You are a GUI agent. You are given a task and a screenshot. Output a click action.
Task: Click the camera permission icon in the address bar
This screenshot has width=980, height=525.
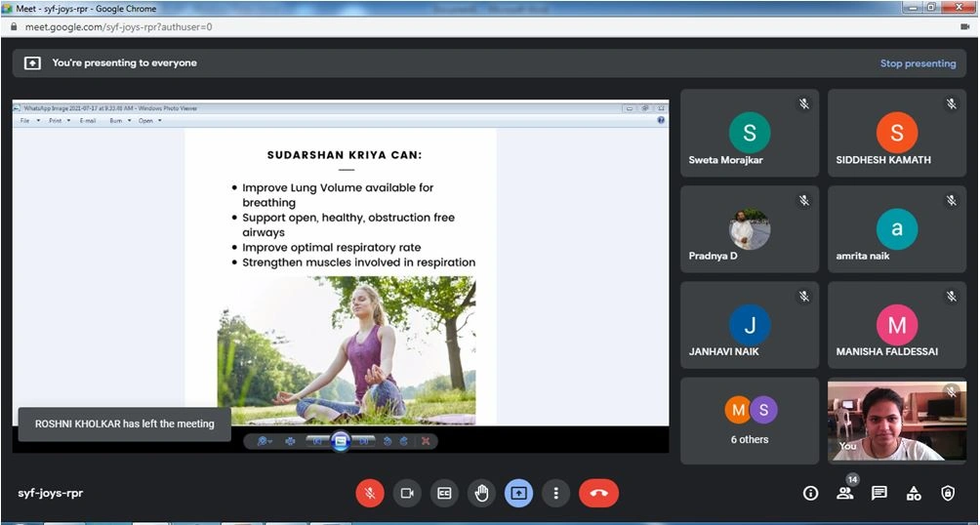click(x=965, y=27)
